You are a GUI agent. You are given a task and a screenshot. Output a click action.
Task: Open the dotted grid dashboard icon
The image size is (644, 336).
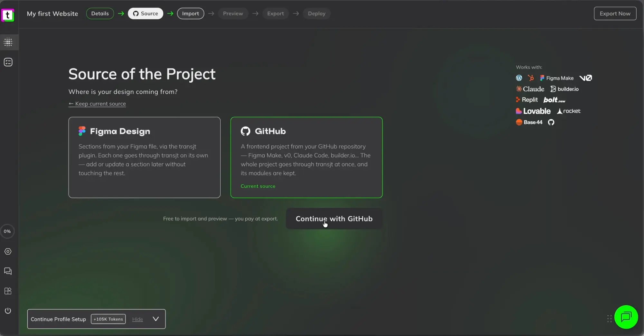(8, 42)
